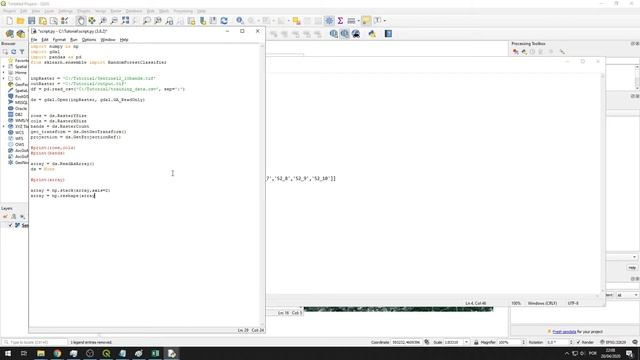The width and height of the screenshot is (640, 360).
Task: Open a project with folder icon
Action: pos(20,20)
